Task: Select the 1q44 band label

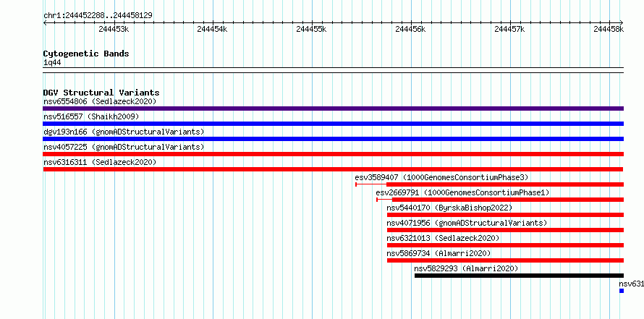Action: point(52,62)
